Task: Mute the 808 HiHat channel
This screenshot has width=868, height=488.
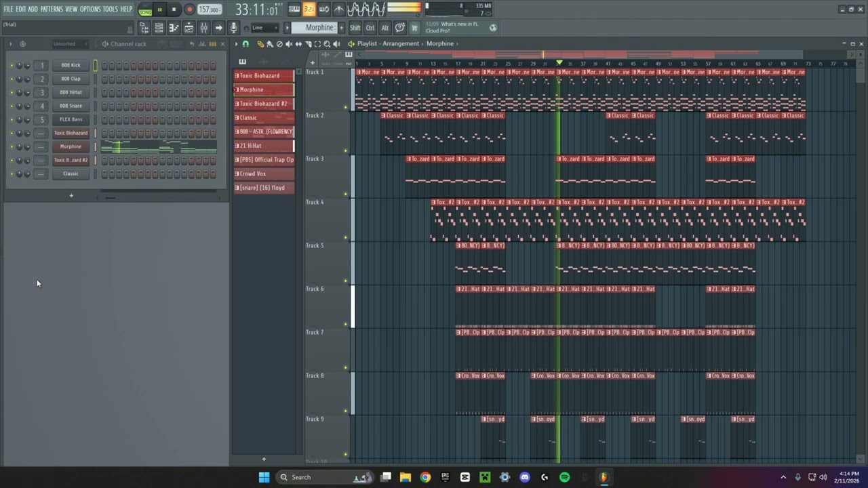Action: (x=11, y=92)
